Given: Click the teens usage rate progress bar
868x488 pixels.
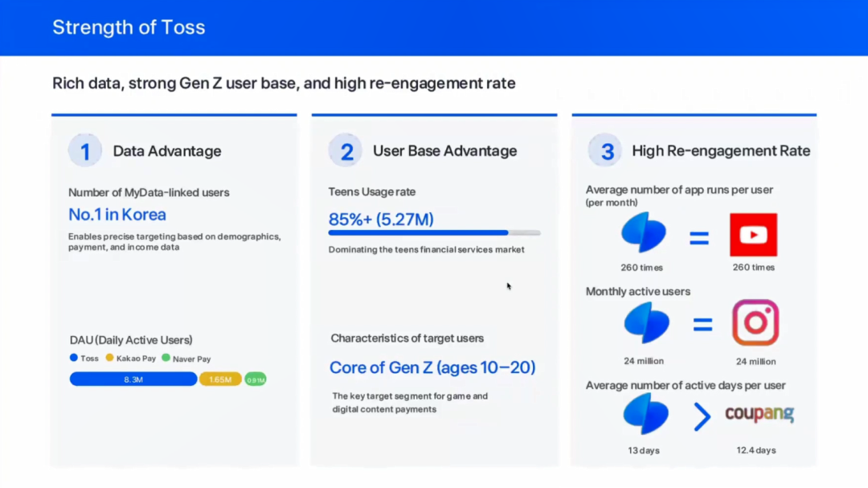Looking at the screenshot, I should pyautogui.click(x=435, y=233).
